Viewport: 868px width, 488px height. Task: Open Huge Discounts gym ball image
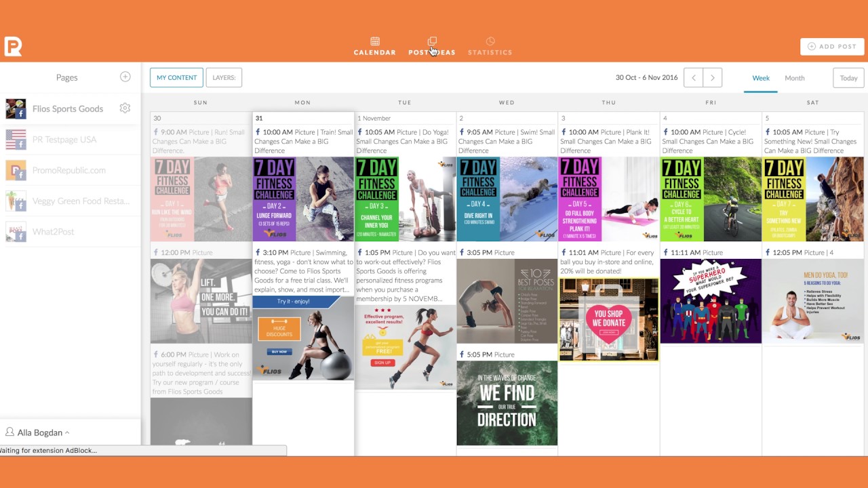point(303,338)
